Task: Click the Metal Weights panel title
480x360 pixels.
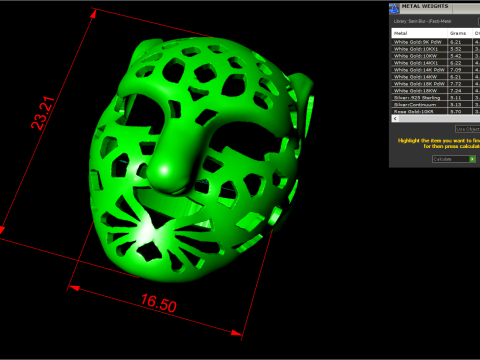Action: click(x=425, y=6)
